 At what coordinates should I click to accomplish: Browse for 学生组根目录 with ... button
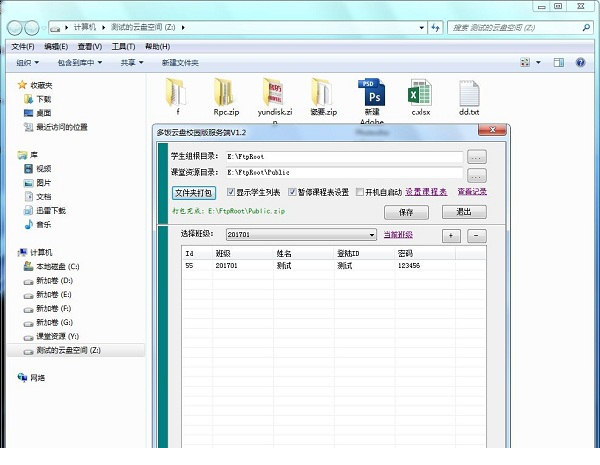point(476,157)
